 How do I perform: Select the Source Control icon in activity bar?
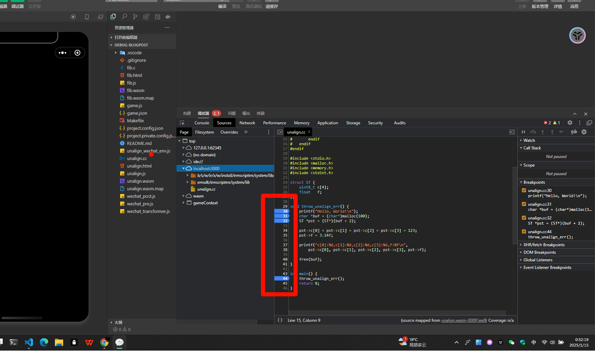[135, 16]
